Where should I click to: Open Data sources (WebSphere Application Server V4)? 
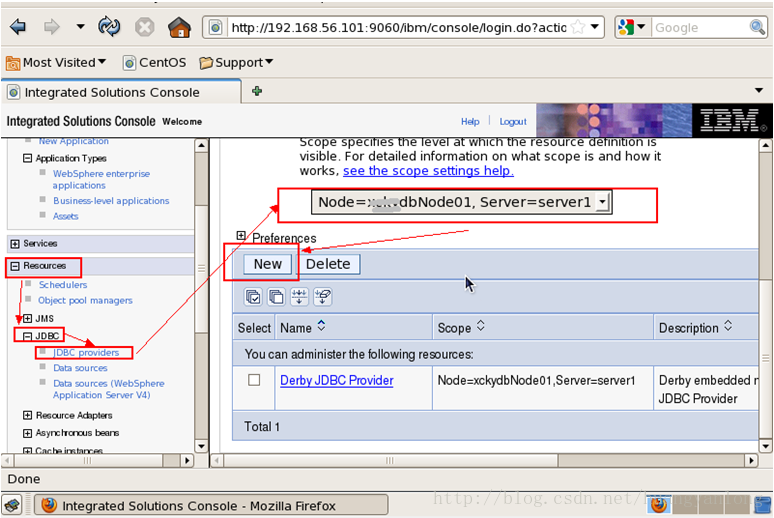coord(109,389)
